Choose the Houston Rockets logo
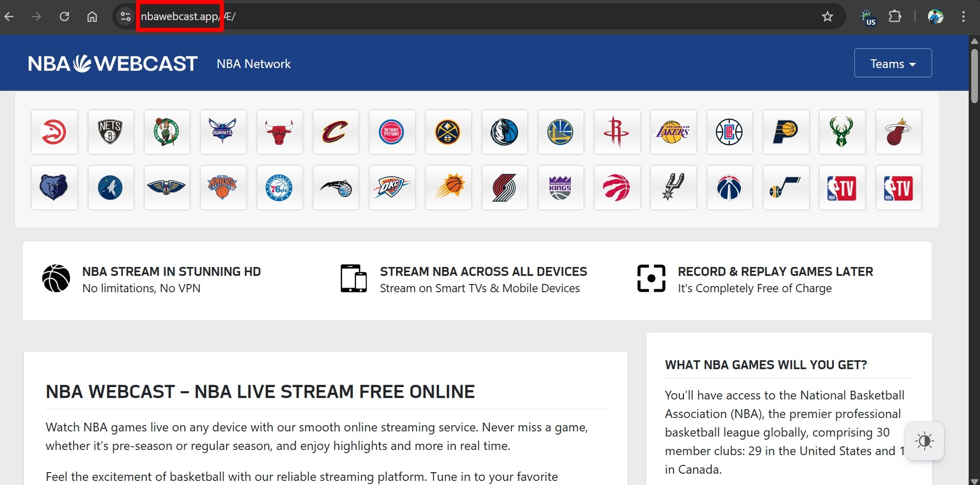This screenshot has height=485, width=980. click(x=617, y=132)
